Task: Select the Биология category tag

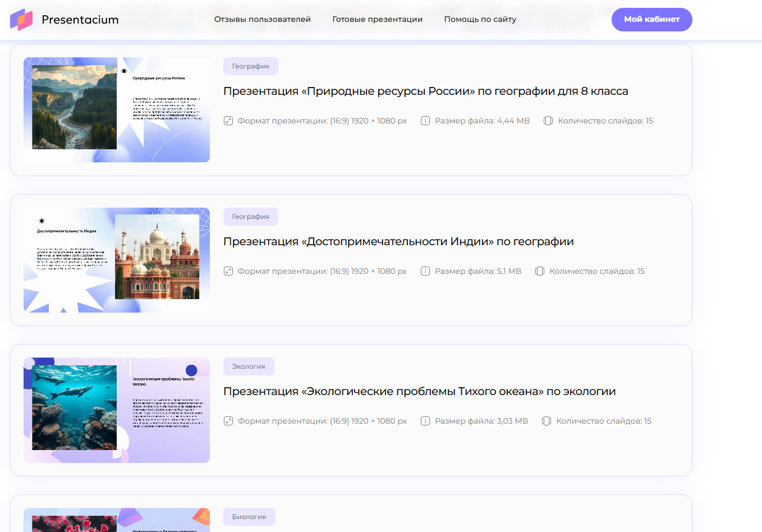Action: [x=249, y=517]
